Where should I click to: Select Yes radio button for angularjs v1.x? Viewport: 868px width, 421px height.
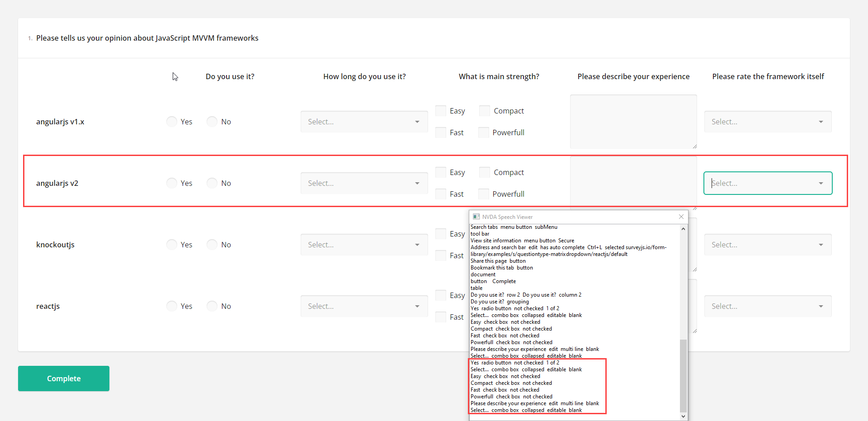point(171,121)
